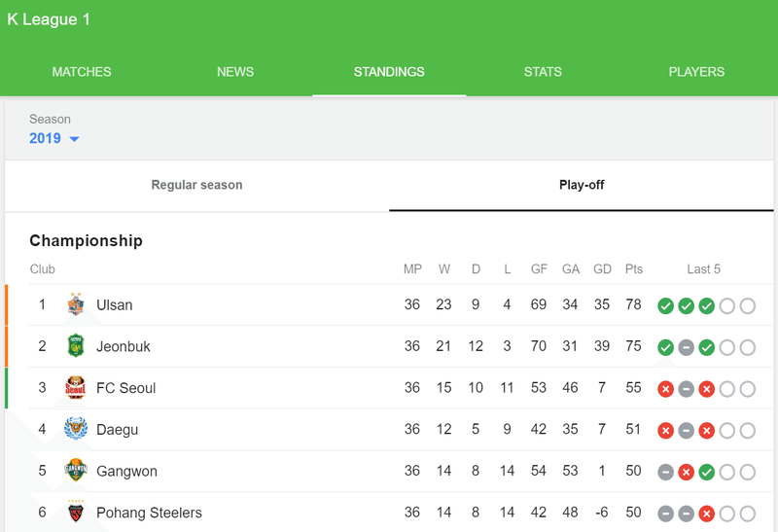Open the STATS tab

click(543, 72)
